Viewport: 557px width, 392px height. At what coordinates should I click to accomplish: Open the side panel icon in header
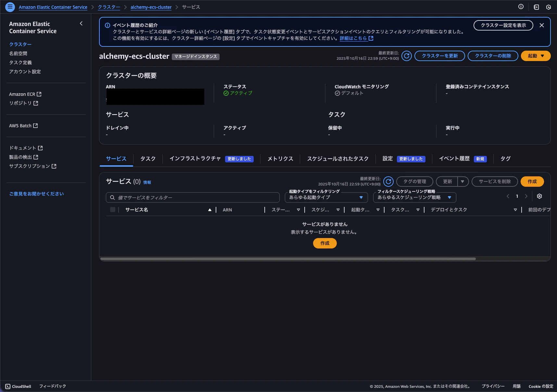536,7
